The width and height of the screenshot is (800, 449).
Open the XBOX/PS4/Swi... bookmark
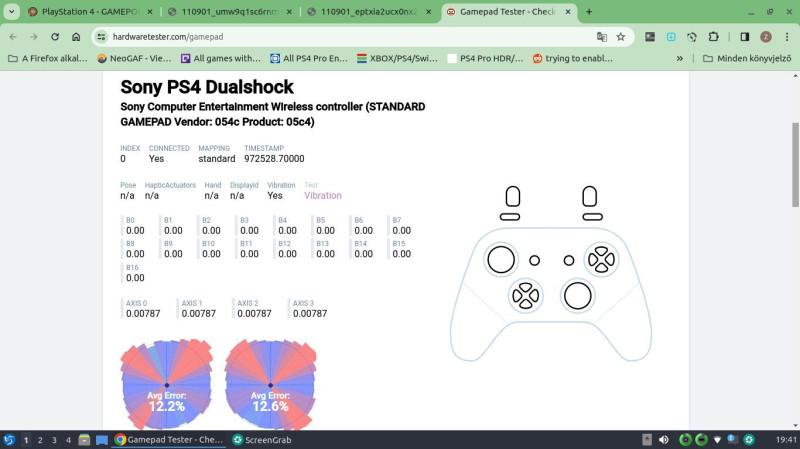[397, 59]
